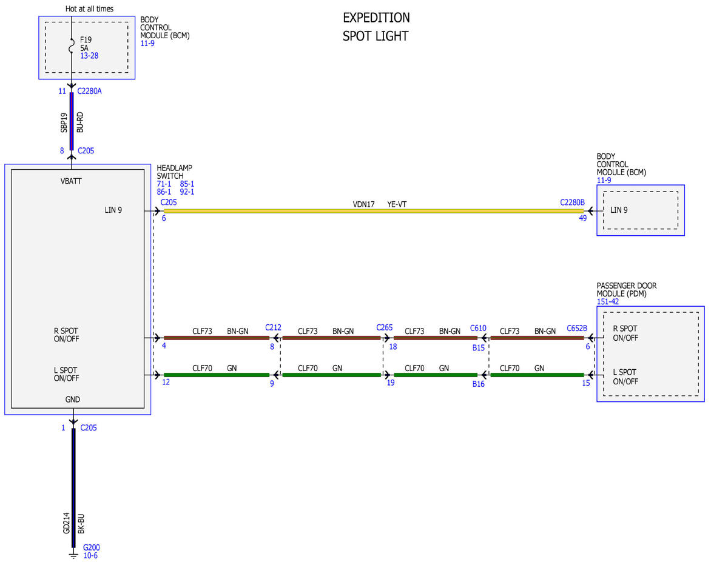Follow the 11-9 link beside top-left BCM
728x562 pixels.
coord(147,43)
